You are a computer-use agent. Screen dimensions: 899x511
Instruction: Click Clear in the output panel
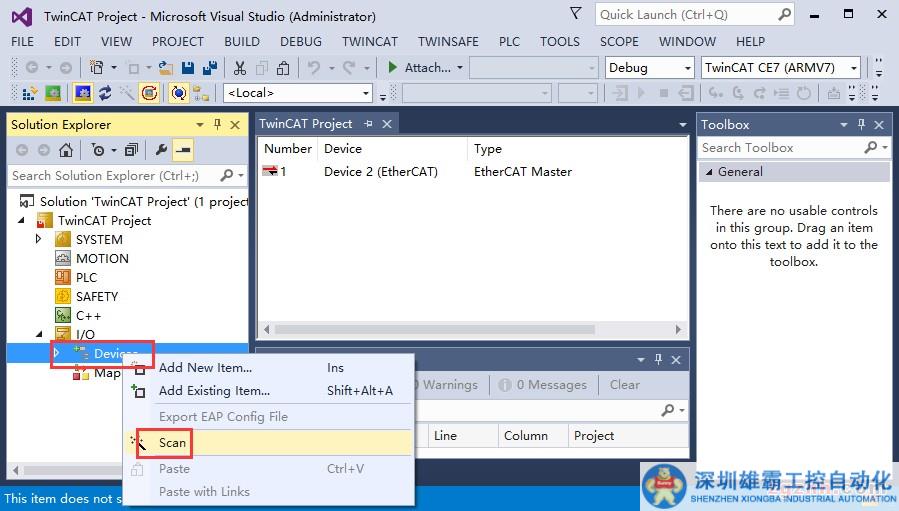pos(625,385)
